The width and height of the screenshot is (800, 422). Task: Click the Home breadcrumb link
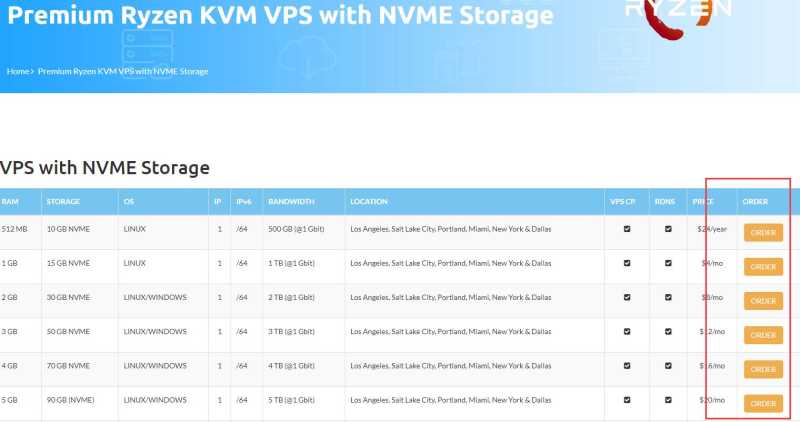18,72
